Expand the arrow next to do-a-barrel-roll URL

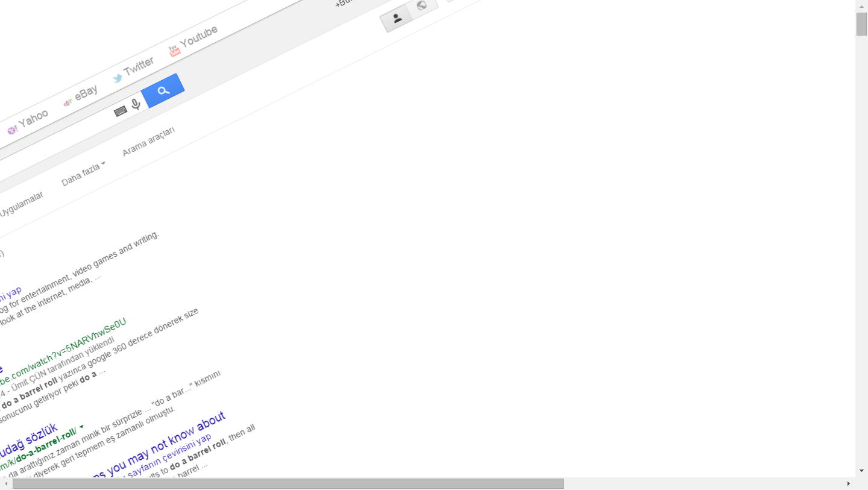(82, 427)
